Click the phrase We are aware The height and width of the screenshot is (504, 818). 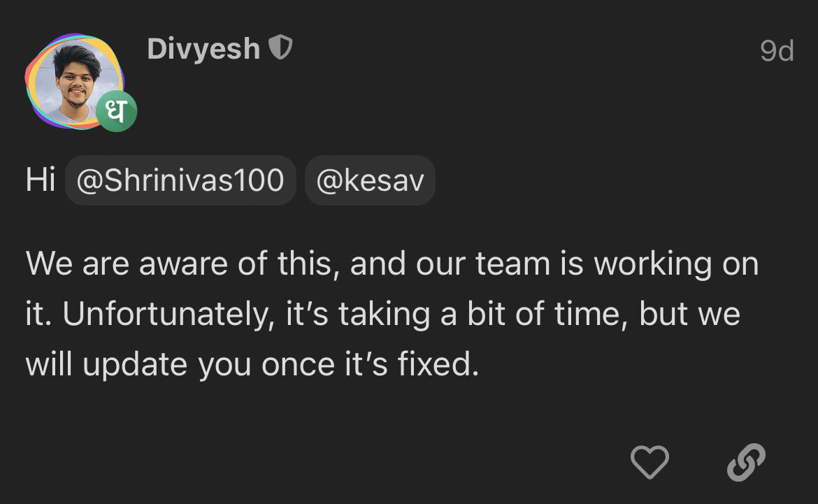click(127, 264)
